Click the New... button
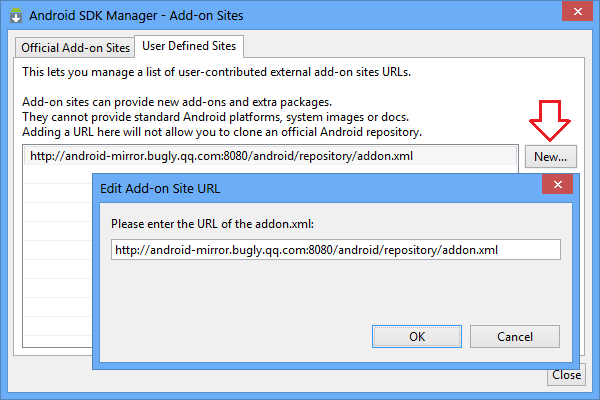This screenshot has height=400, width=600. [551, 157]
